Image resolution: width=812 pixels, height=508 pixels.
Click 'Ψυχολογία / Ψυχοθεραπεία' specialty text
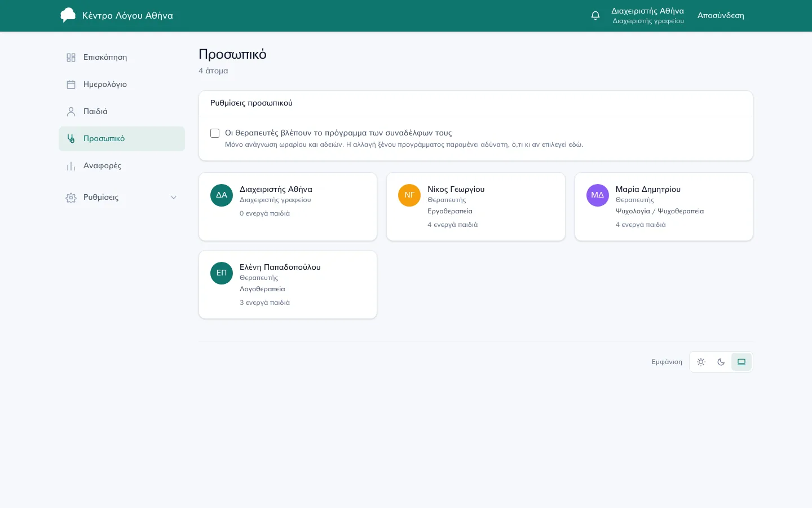coord(660,211)
